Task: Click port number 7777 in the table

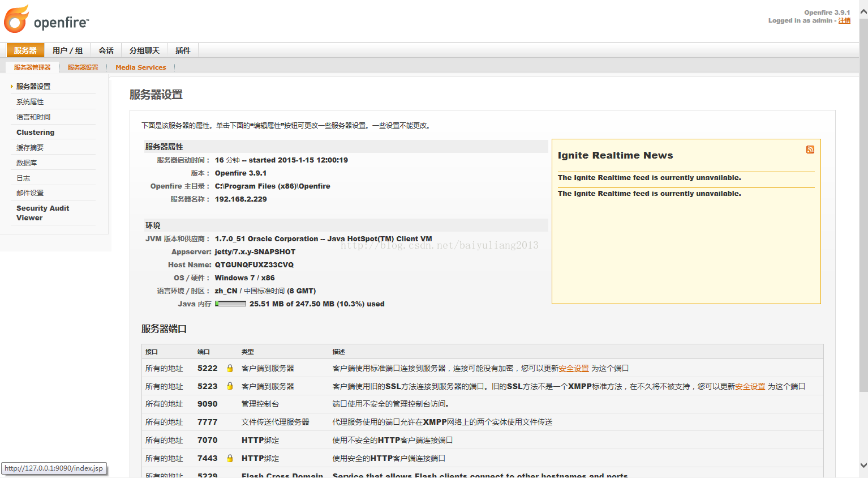Action: click(207, 422)
